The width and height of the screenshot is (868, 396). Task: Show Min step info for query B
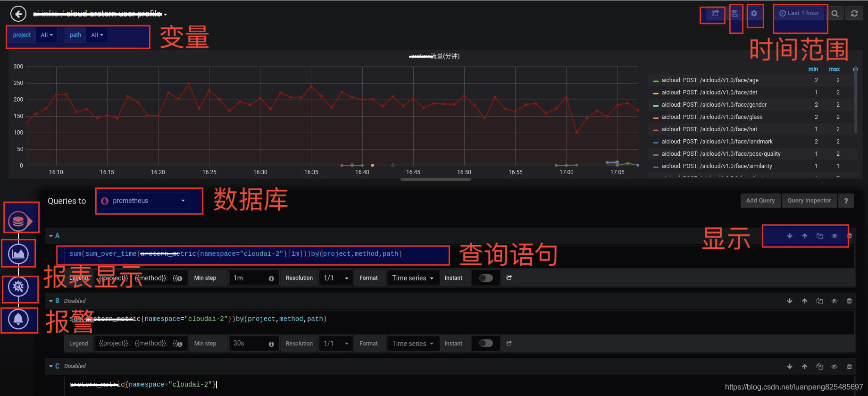click(x=271, y=344)
